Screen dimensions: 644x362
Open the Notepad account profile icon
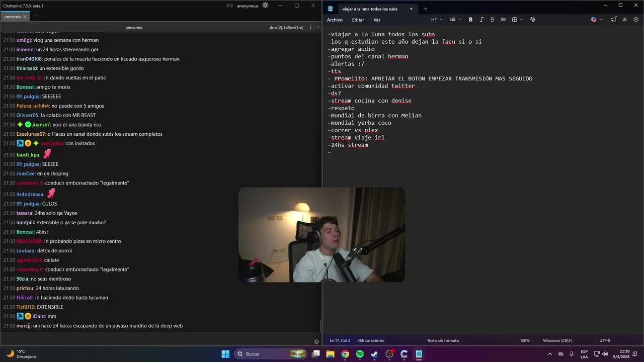click(x=624, y=20)
